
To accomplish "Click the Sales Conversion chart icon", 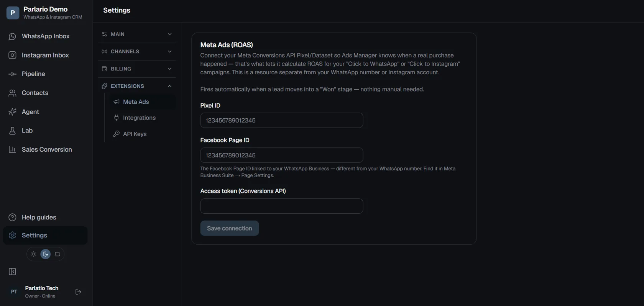I will coord(12,149).
